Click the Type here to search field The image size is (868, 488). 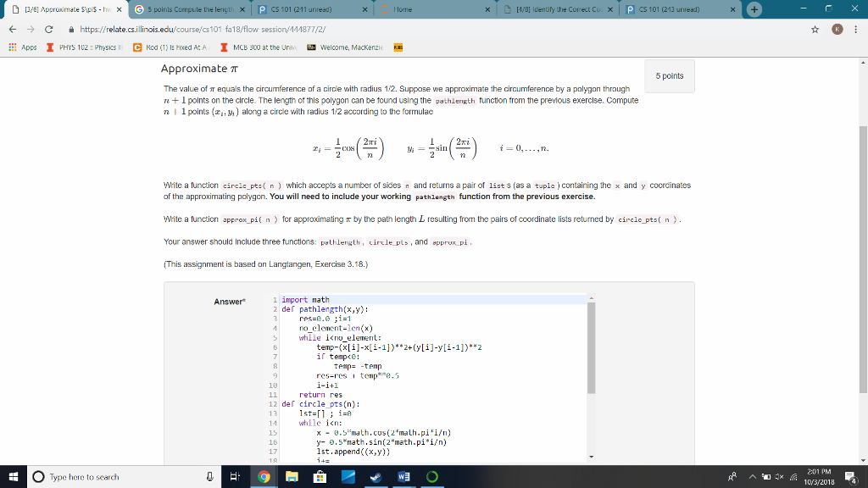point(85,477)
